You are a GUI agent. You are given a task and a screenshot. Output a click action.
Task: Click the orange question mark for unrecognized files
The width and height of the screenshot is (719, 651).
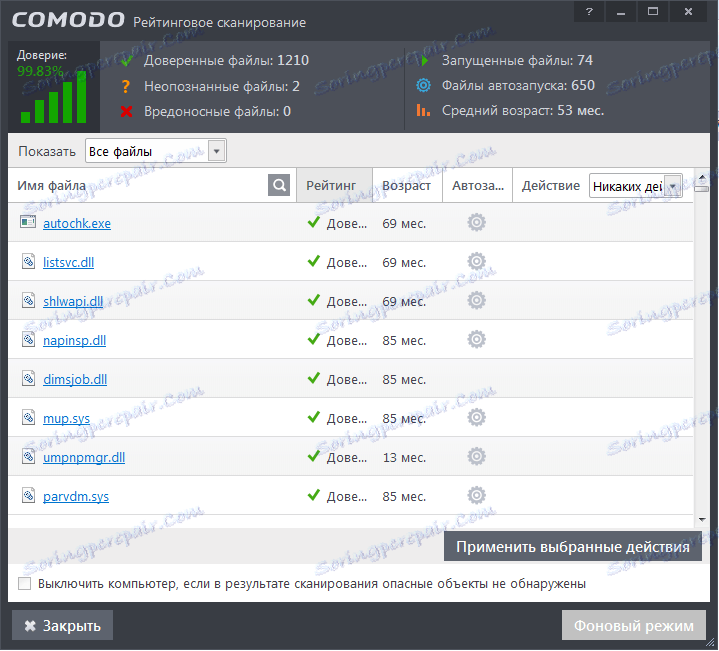[x=126, y=86]
